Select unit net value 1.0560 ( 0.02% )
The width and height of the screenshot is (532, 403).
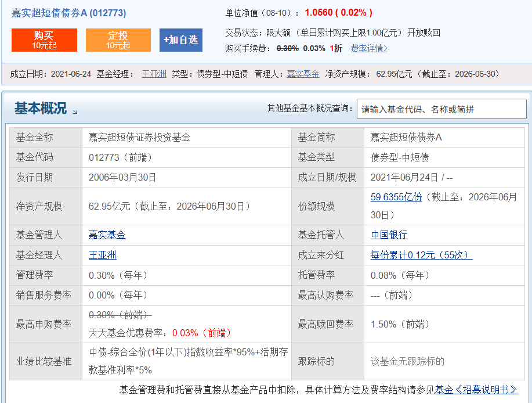tap(339, 13)
